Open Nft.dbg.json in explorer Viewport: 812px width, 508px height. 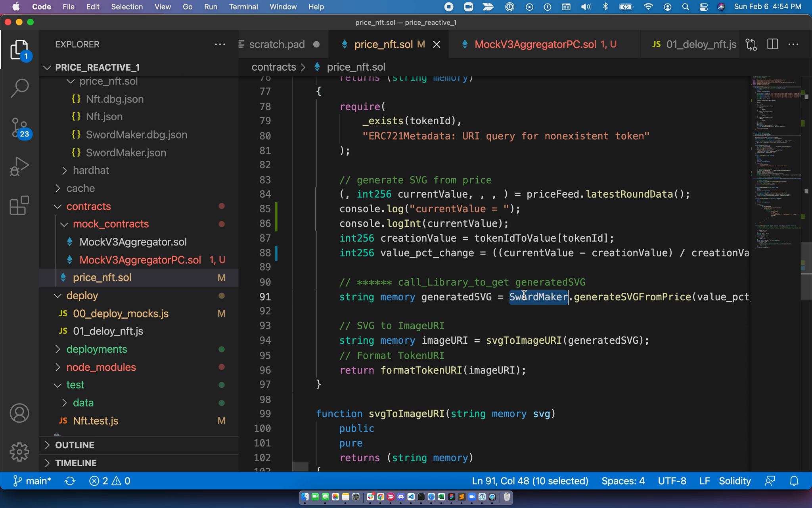[139, 99]
